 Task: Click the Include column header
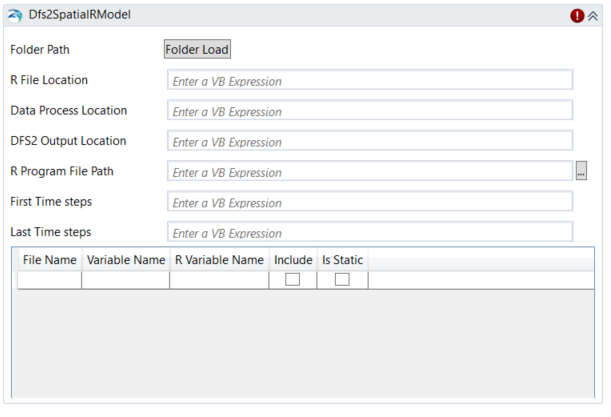(293, 260)
